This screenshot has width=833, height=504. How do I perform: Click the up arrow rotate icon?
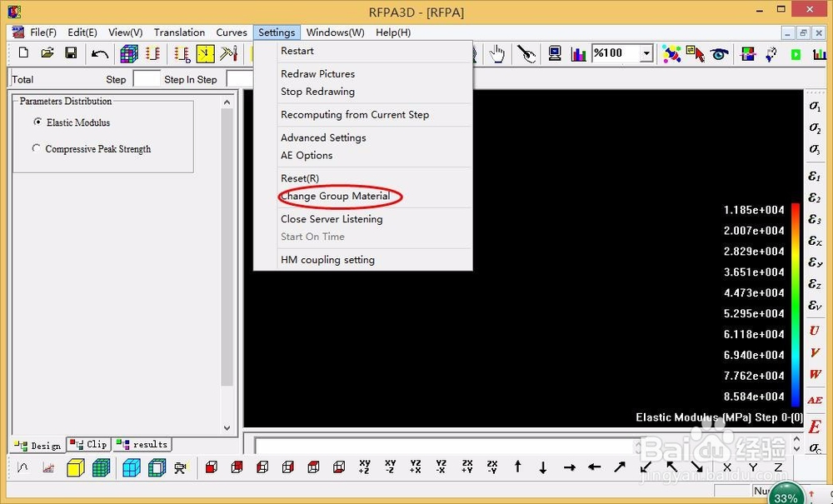518,467
